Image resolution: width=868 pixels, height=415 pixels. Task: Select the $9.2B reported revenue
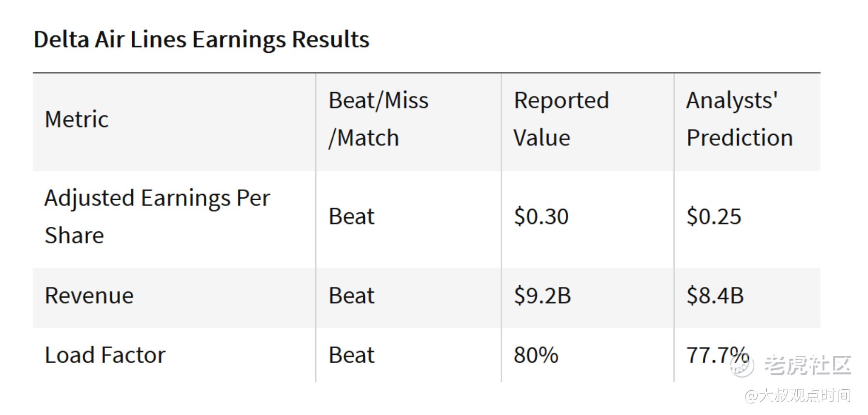coord(542,296)
